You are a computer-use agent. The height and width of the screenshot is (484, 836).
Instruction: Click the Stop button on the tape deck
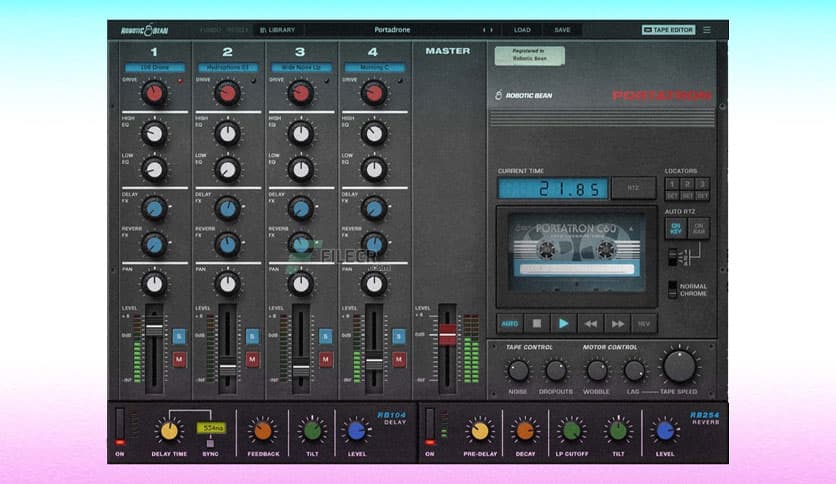point(537,323)
